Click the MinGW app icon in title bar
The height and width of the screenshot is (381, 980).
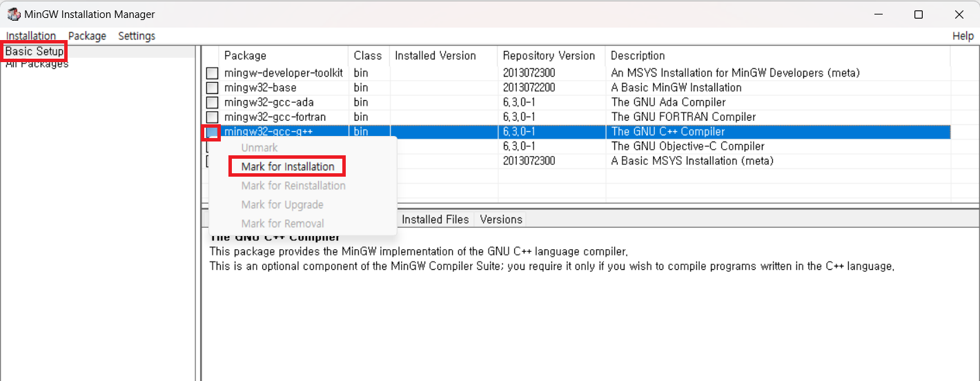(13, 14)
